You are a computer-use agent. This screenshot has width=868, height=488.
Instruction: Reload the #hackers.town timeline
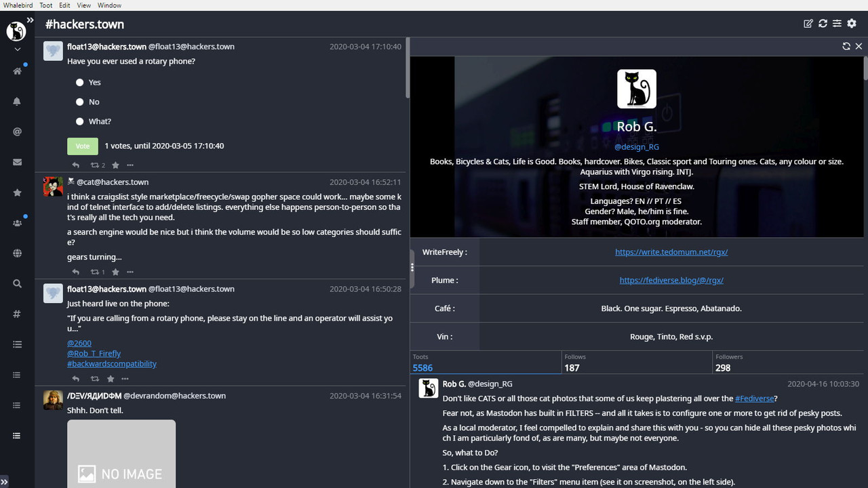point(823,24)
